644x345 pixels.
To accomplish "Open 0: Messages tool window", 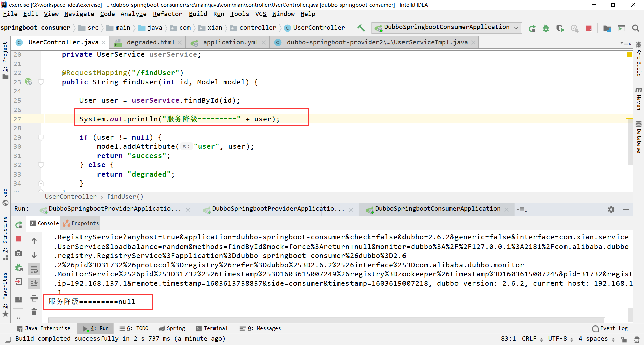I will 260,328.
